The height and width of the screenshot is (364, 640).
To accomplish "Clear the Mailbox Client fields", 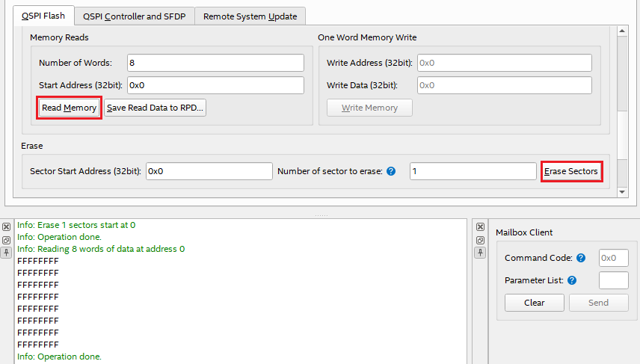I will (x=534, y=303).
